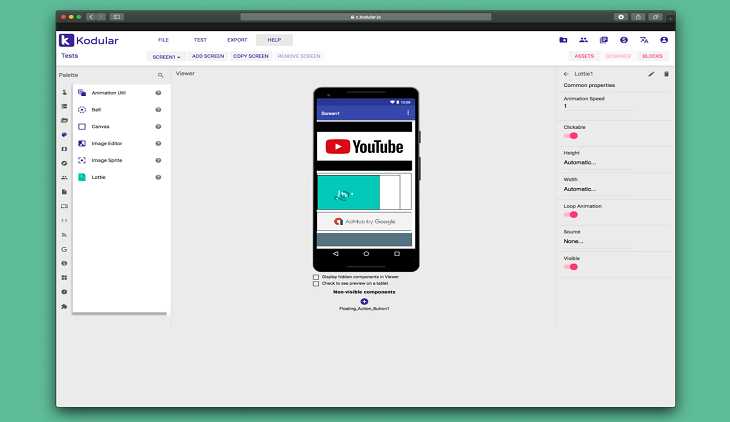Image resolution: width=730 pixels, height=422 pixels.
Task: Select the Image Sprite palette component
Action: pos(121,160)
